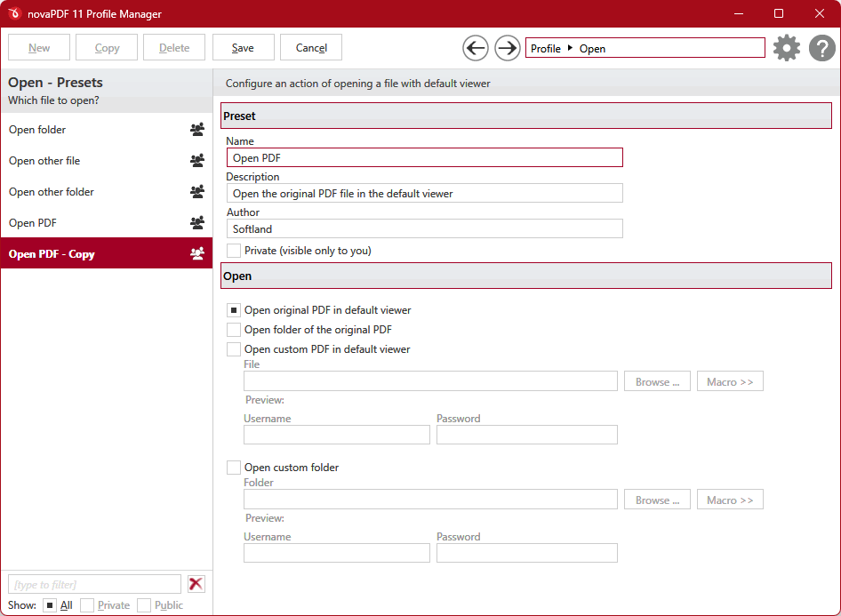Click the novaPDF logo in the title bar

(12, 13)
